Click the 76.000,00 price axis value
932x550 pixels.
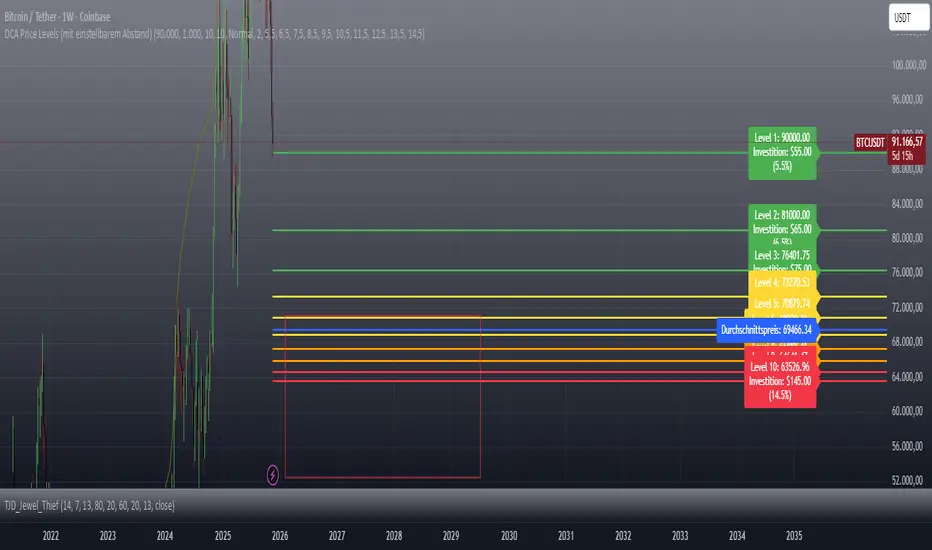[907, 272]
